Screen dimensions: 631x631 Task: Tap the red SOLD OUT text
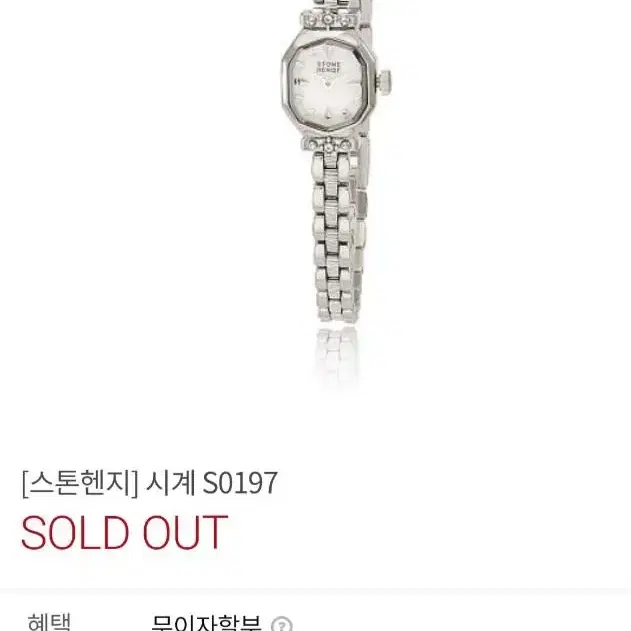(124, 532)
